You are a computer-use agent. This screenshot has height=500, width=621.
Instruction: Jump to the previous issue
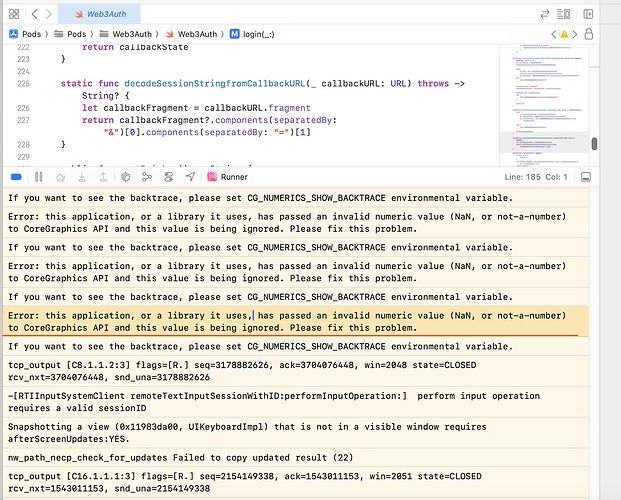554,34
